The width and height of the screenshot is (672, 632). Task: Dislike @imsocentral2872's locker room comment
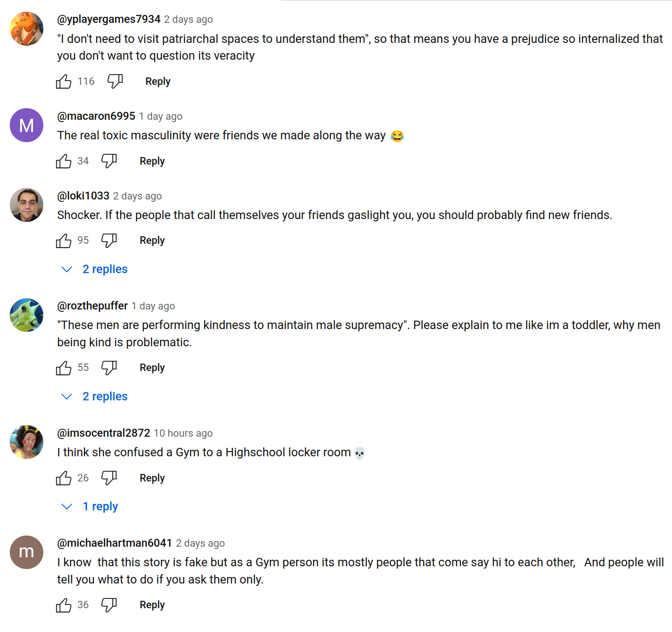109,478
